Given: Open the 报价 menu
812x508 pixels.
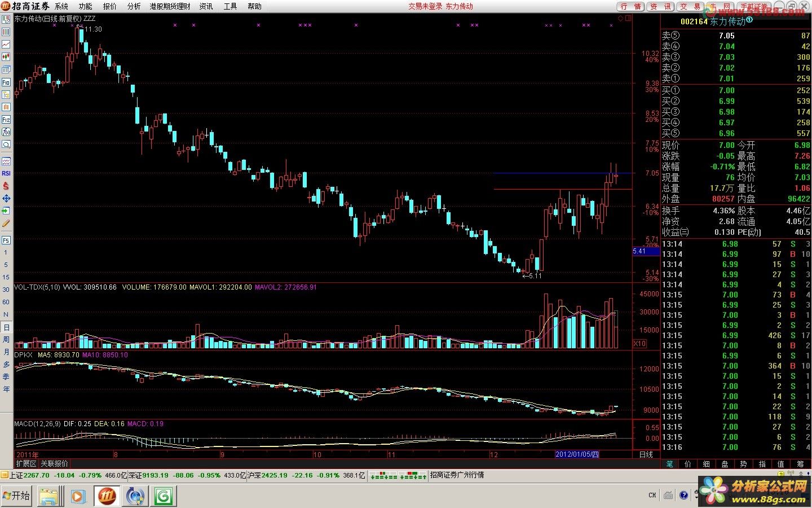Looking at the screenshot, I should 109,6.
